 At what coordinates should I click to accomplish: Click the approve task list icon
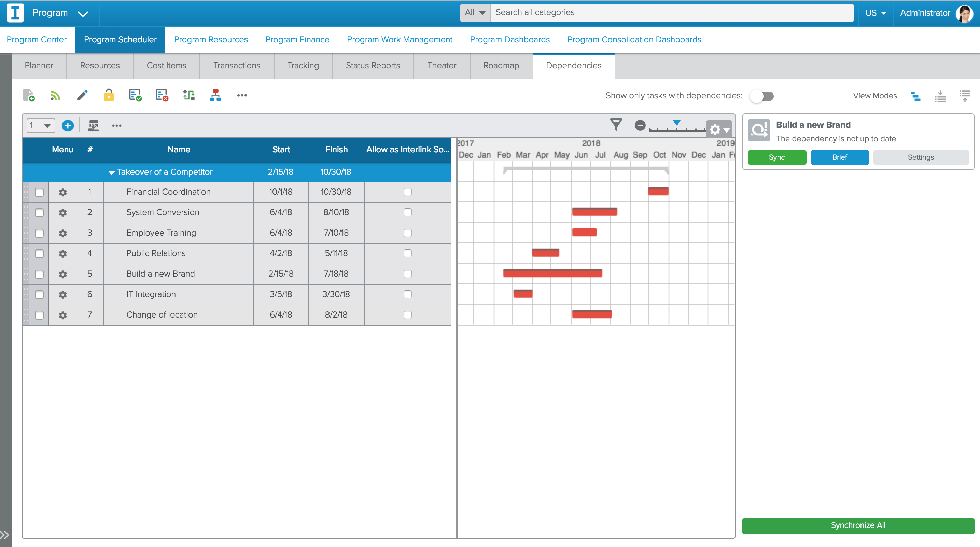[136, 95]
